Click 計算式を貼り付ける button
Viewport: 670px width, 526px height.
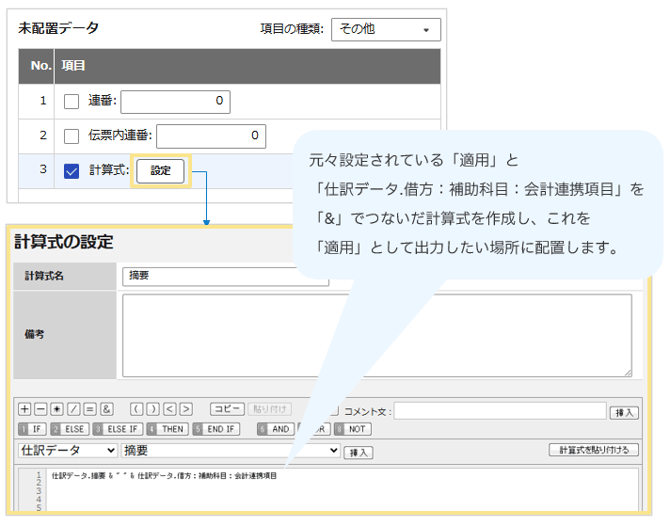[594, 450]
